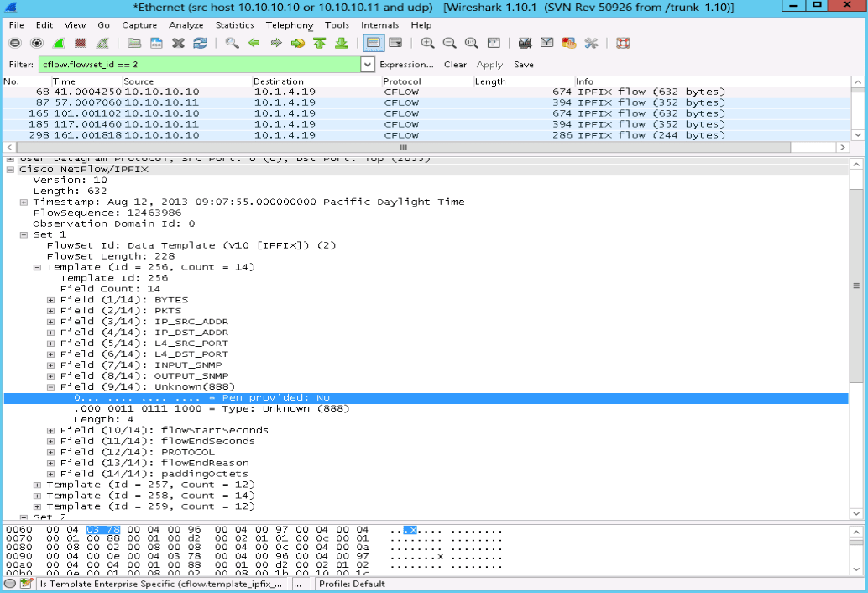The width and height of the screenshot is (868, 593).
Task: Focus the display filter input field
Action: [200, 65]
